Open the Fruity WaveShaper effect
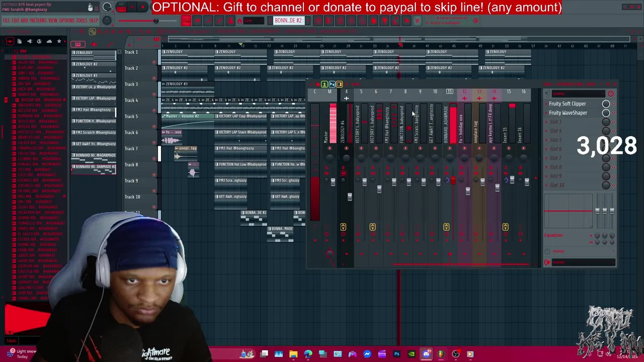This screenshot has width=644, height=362. (568, 113)
